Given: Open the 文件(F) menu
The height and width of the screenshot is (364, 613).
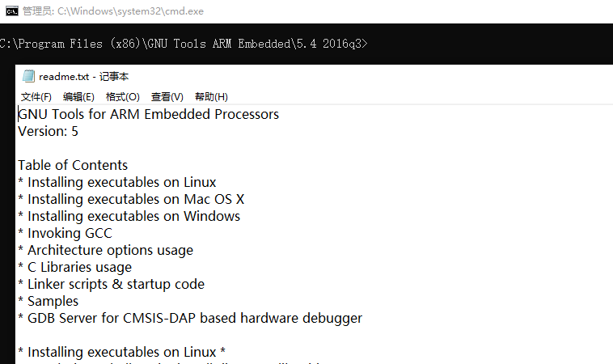Looking at the screenshot, I should coord(36,96).
